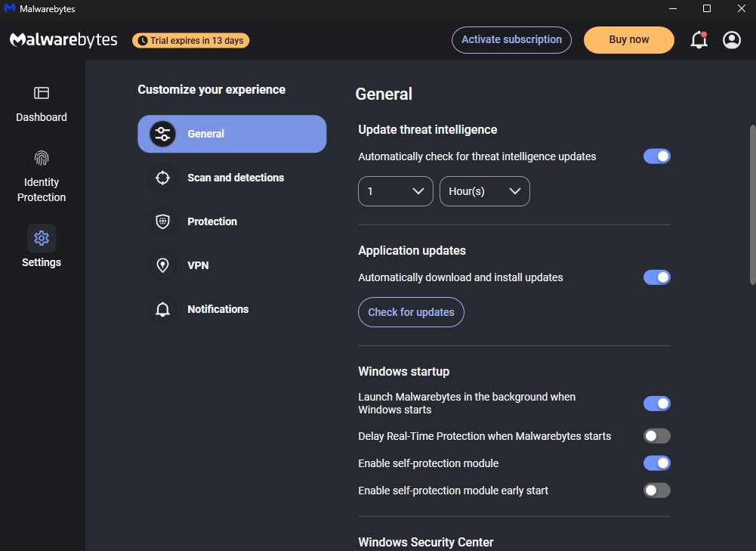The image size is (756, 551).
Task: Open the Dashboard sidebar icon
Action: 42,93
